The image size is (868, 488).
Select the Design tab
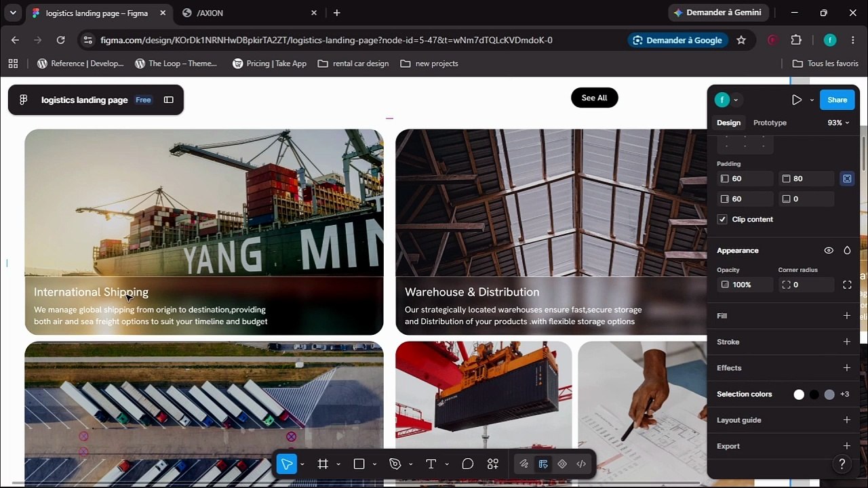(x=729, y=123)
